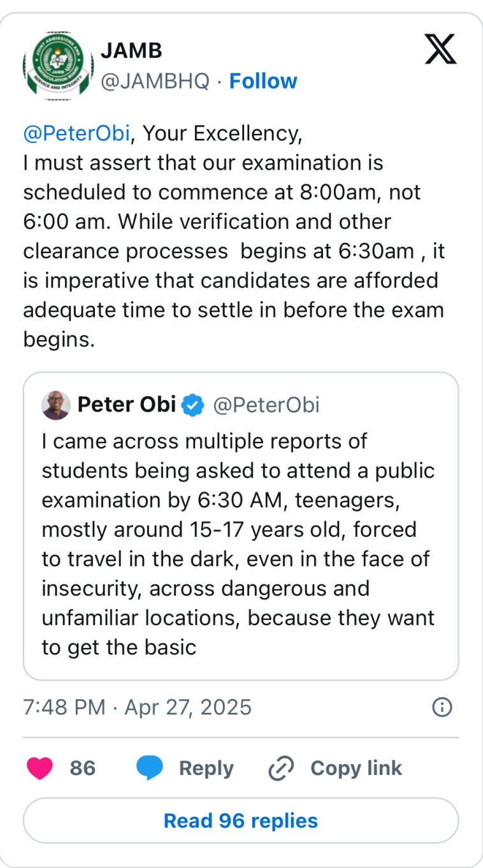Screen dimensions: 483x868
Task: Click Peter Obi's blue verified badge
Action: (193, 404)
